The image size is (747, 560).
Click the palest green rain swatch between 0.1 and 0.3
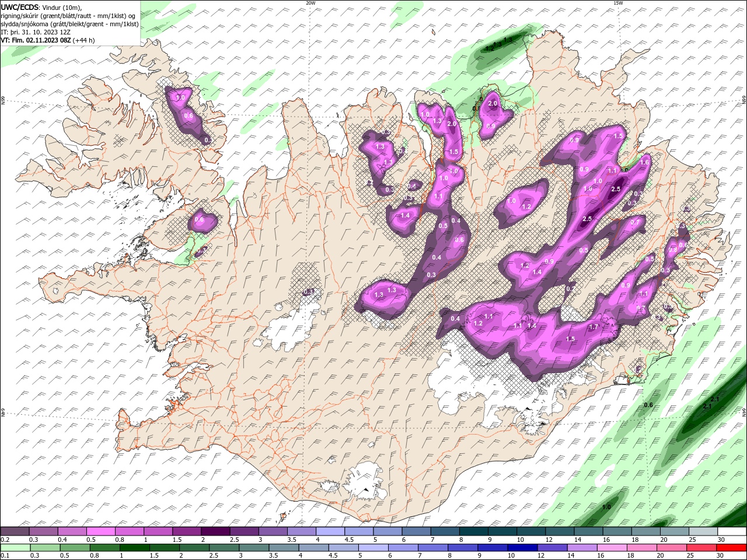pyautogui.click(x=15, y=548)
